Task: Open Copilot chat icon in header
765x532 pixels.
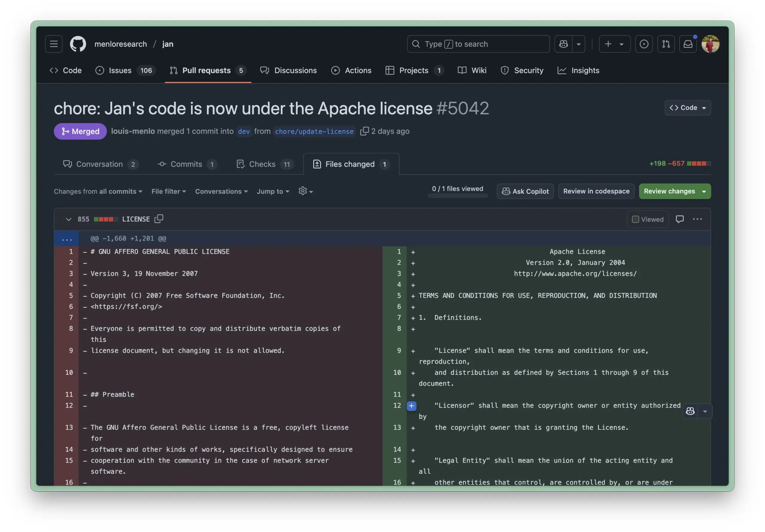Action: pyautogui.click(x=563, y=44)
